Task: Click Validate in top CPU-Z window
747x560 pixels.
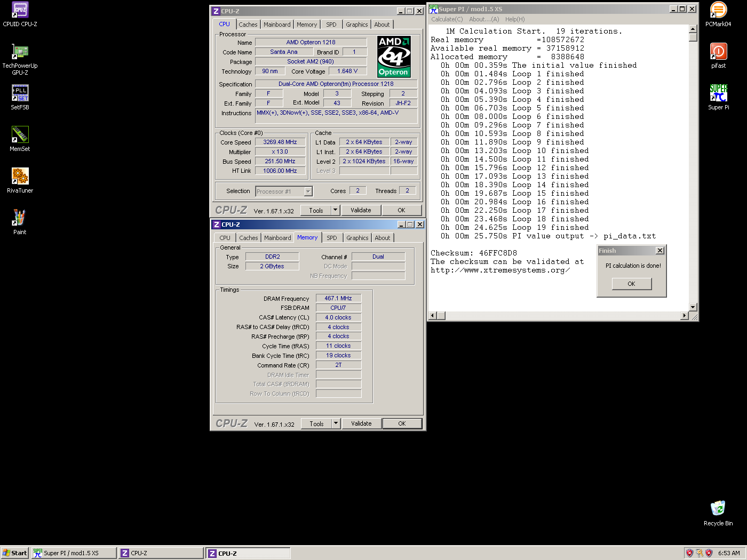Action: 361,210
